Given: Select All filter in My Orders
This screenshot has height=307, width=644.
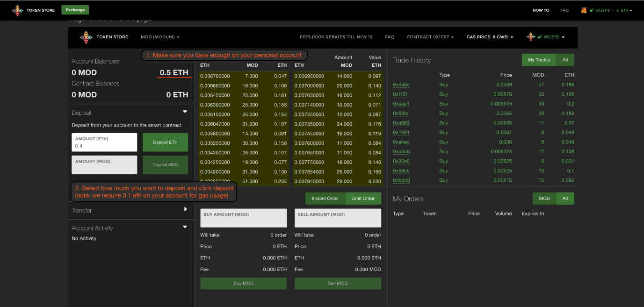Looking at the screenshot, I should click(565, 198).
